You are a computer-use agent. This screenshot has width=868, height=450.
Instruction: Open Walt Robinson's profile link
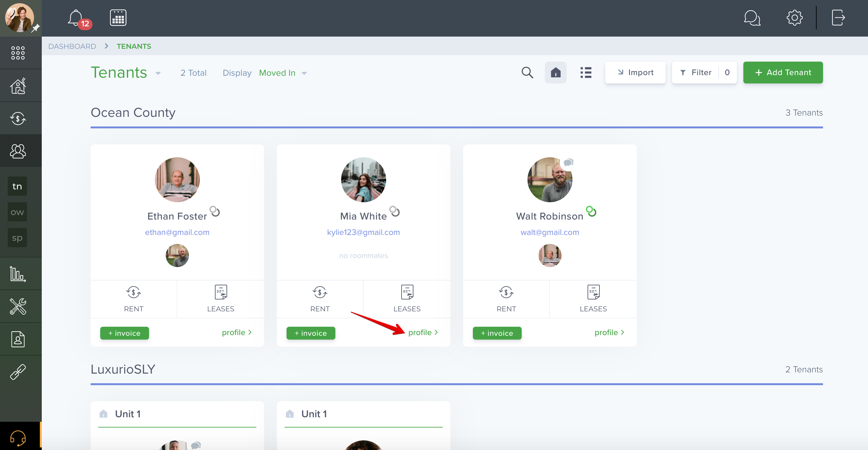point(609,332)
